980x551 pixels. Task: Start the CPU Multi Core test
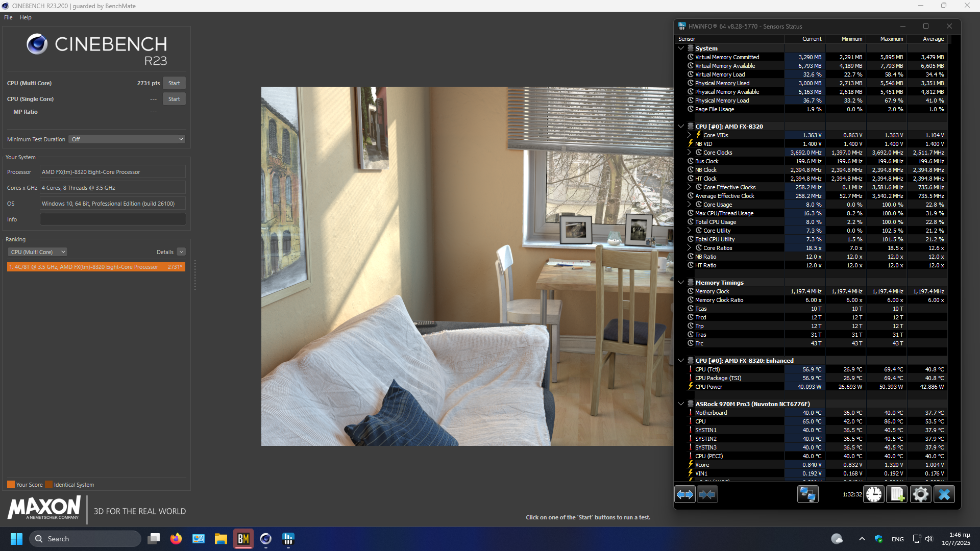(x=174, y=83)
